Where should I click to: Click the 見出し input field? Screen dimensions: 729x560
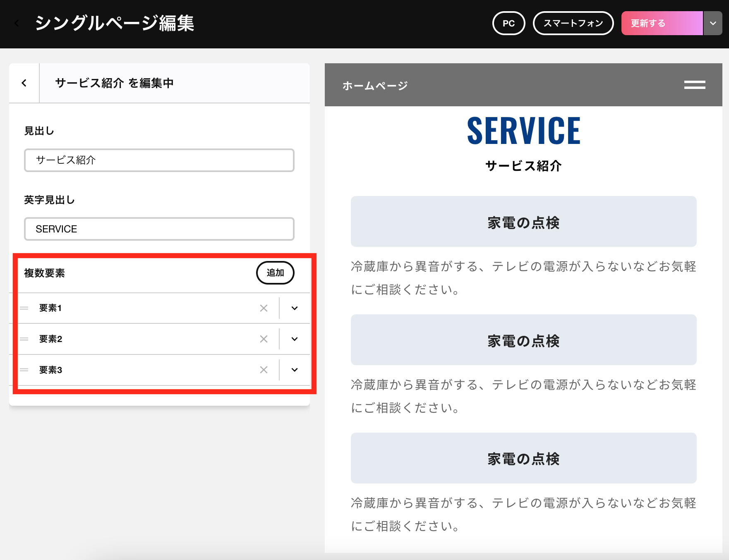[159, 160]
